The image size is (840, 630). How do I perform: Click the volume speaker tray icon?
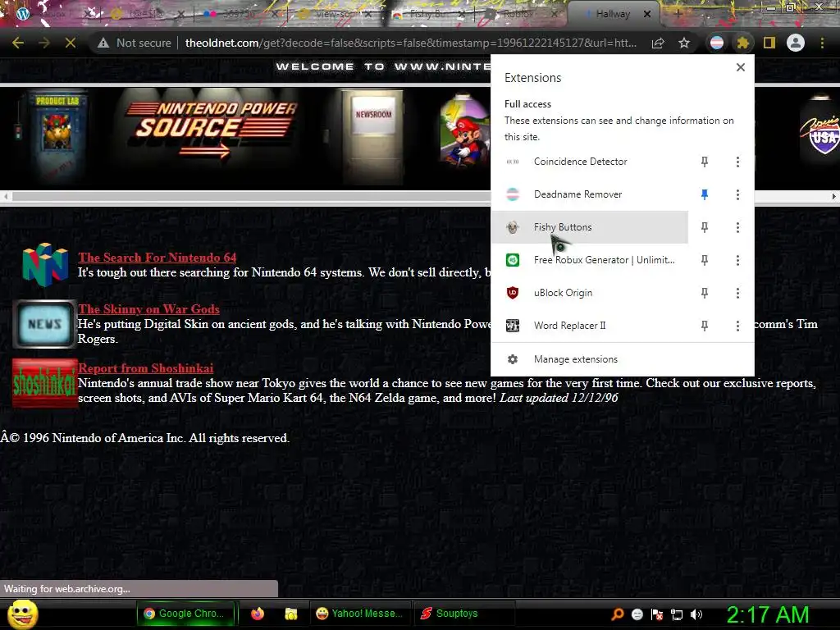(696, 614)
